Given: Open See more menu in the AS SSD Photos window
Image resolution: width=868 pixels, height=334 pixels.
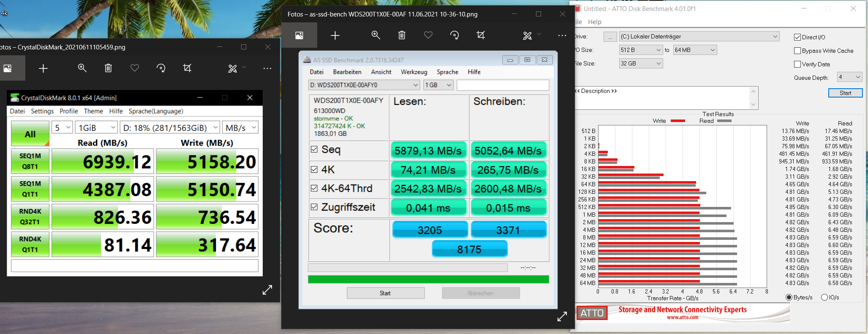Looking at the screenshot, I should coord(562,35).
